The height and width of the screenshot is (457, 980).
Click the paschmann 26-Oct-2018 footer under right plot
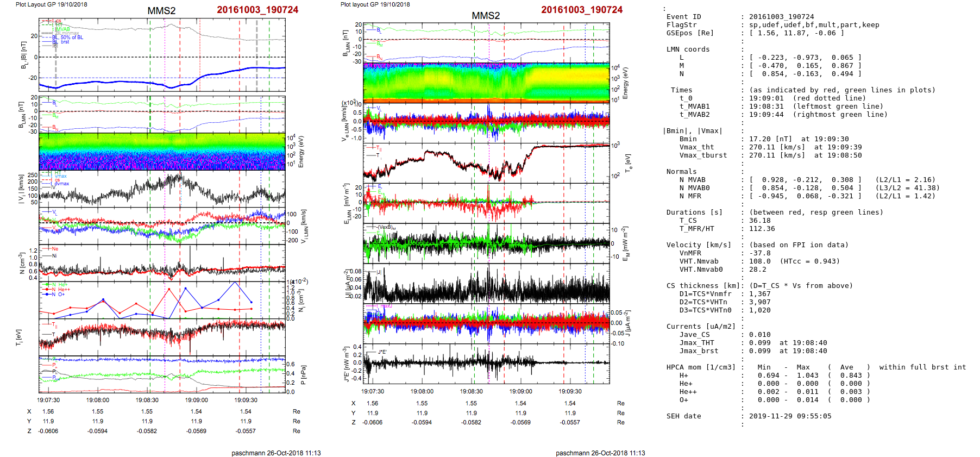tap(600, 453)
